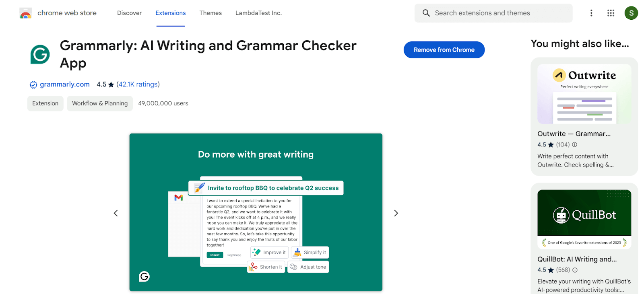The image size is (644, 294).
Task: Click Do more with great writing headline
Action: pos(256,154)
